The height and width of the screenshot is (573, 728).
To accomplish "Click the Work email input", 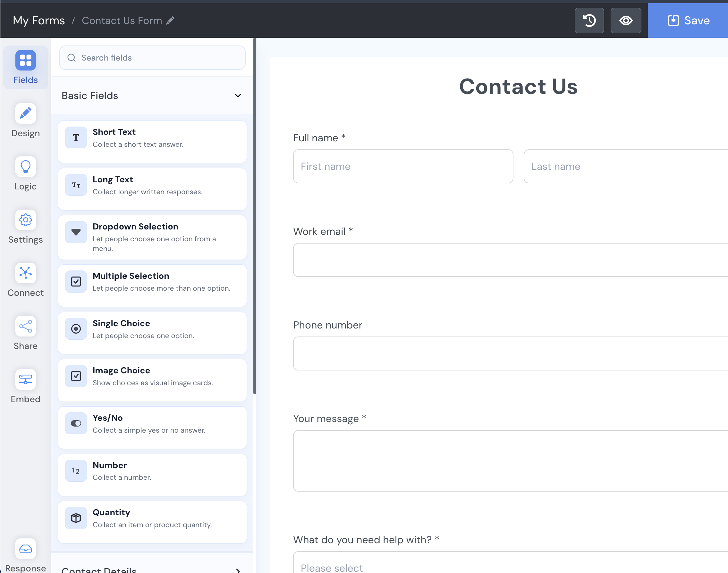I will (x=511, y=260).
